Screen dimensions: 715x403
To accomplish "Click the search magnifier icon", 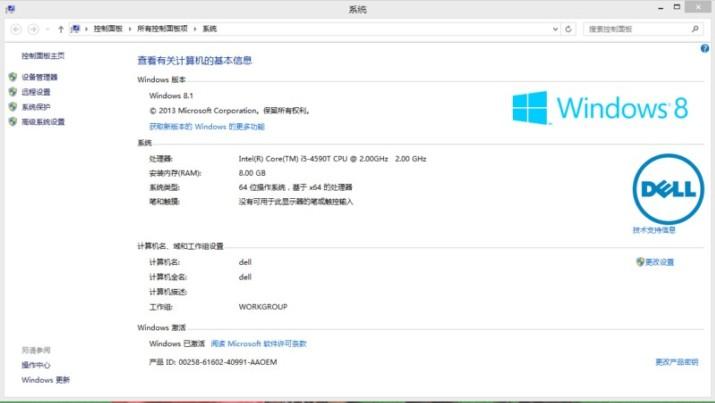I will pyautogui.click(x=695, y=29).
